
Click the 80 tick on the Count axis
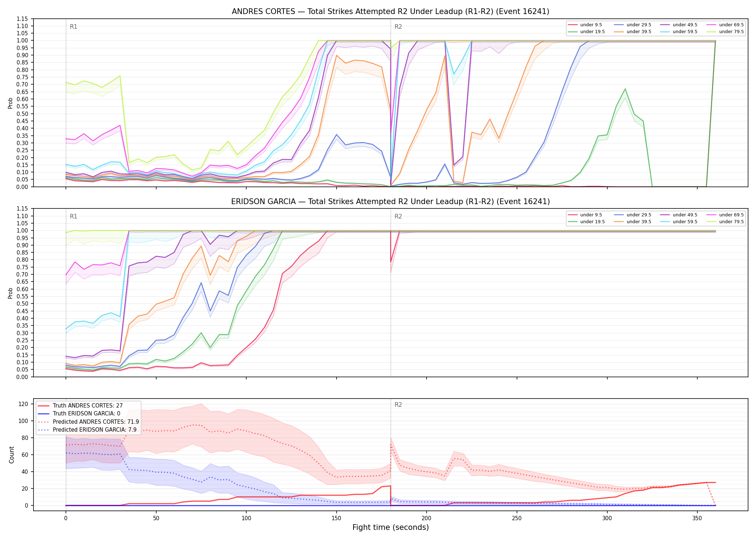coord(25,438)
